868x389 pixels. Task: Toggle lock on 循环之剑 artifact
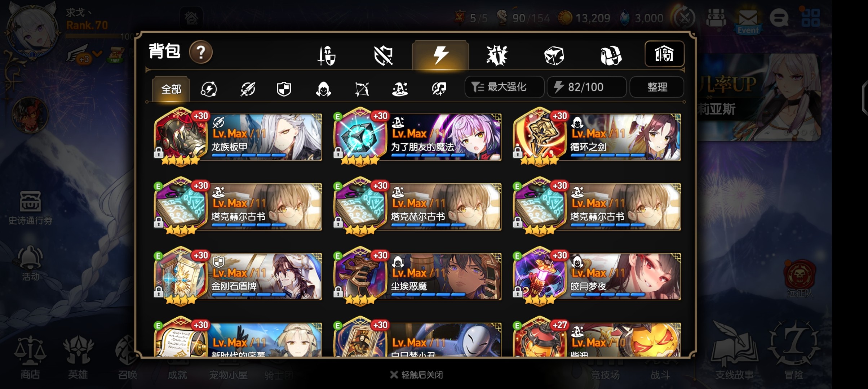[518, 153]
